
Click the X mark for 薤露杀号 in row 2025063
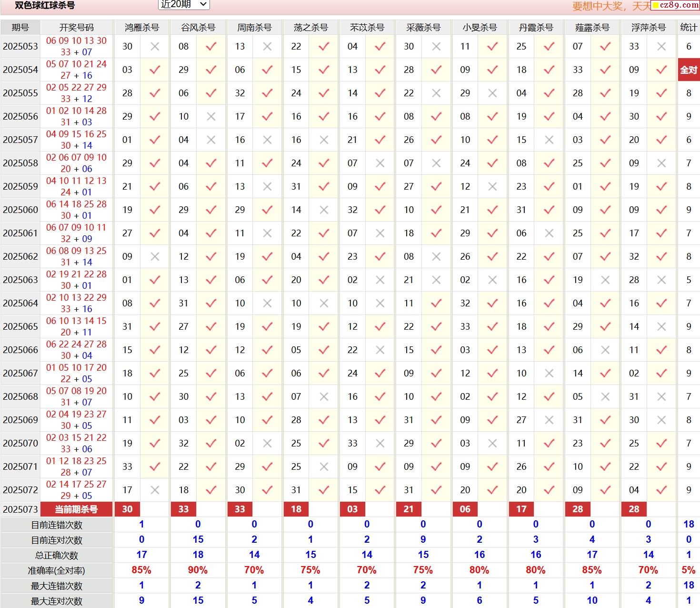pos(605,280)
